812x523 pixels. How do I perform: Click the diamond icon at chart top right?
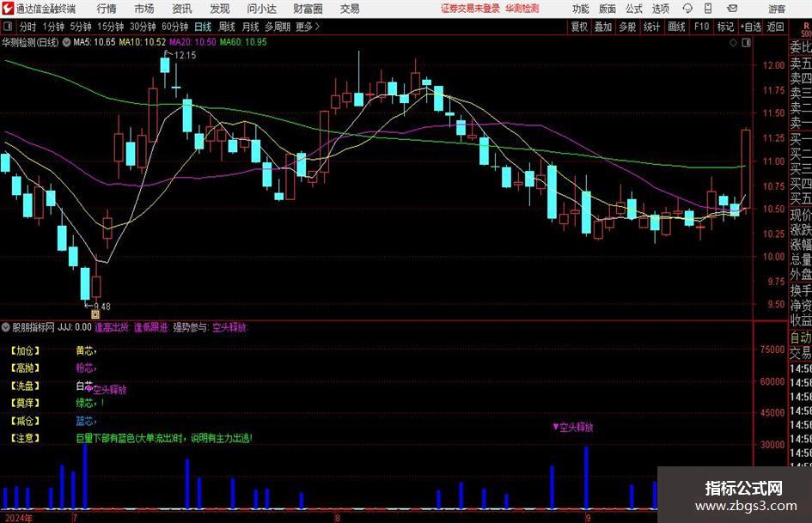pos(733,43)
